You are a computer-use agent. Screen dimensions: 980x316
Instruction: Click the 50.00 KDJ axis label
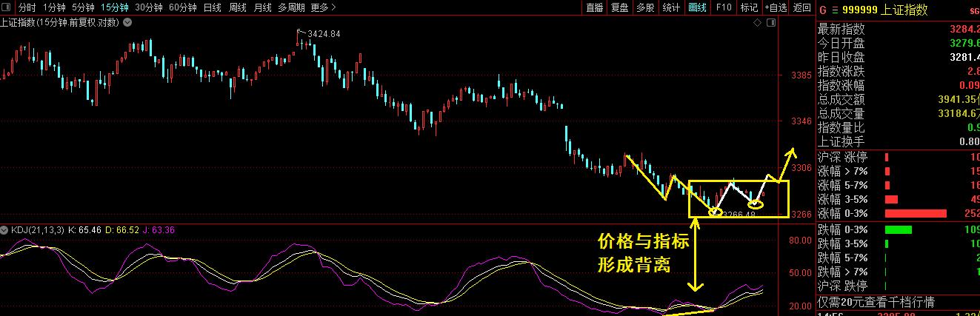pyautogui.click(x=801, y=273)
